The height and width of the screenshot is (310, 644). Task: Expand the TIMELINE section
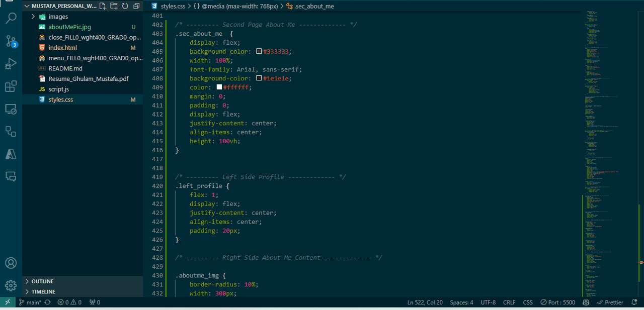pos(43,291)
